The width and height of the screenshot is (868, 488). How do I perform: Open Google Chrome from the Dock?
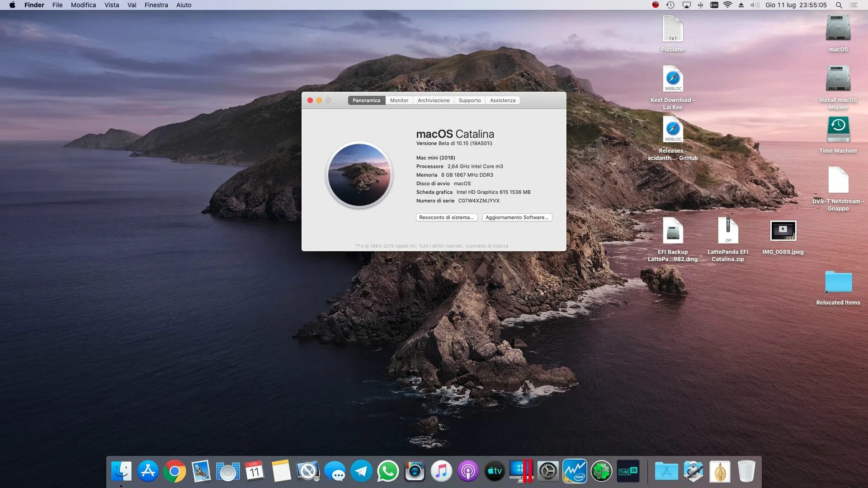pos(175,472)
